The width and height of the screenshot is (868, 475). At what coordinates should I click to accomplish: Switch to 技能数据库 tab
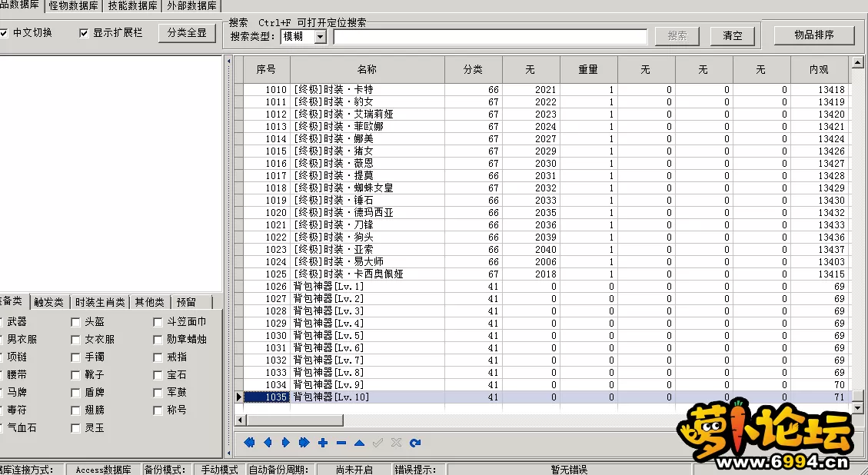pos(132,6)
